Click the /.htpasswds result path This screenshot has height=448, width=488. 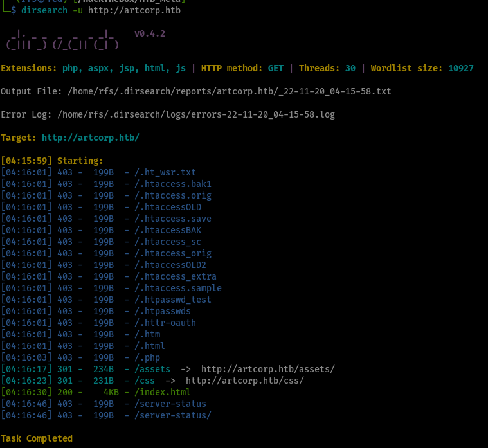pos(163,311)
